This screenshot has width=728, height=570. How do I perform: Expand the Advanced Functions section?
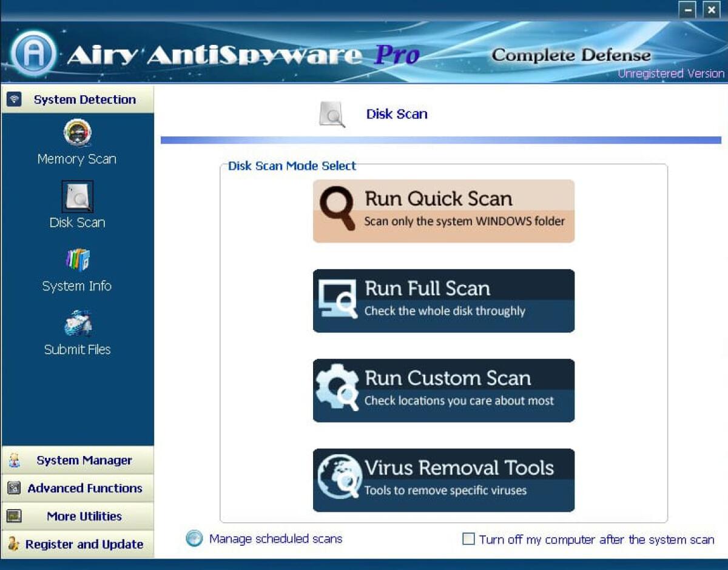click(85, 488)
